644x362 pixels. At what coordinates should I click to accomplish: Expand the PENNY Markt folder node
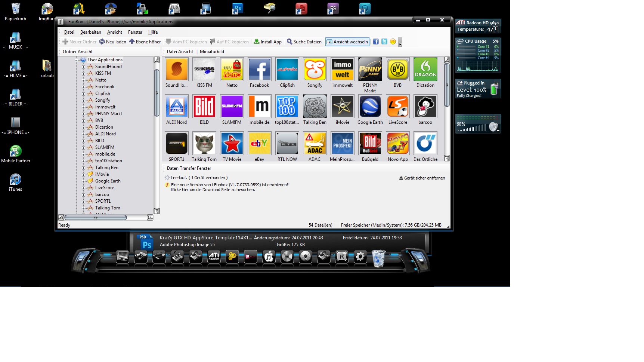(84, 114)
